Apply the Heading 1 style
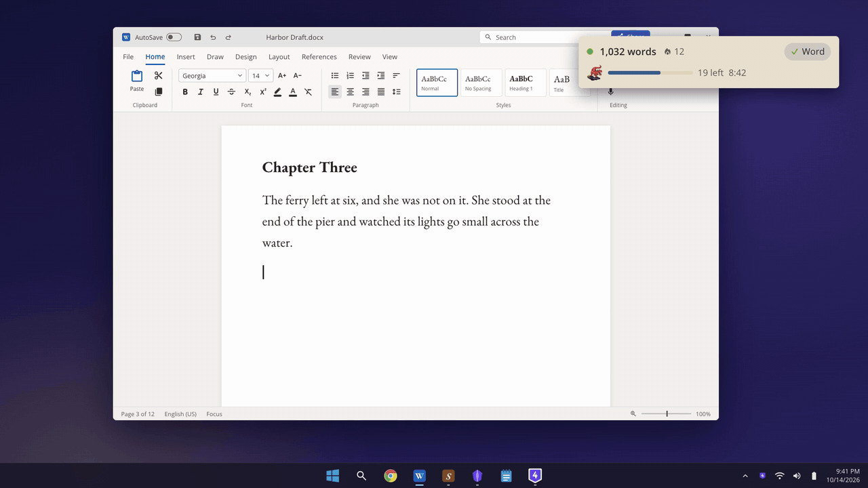Viewport: 868px width, 488px height. coord(526,83)
